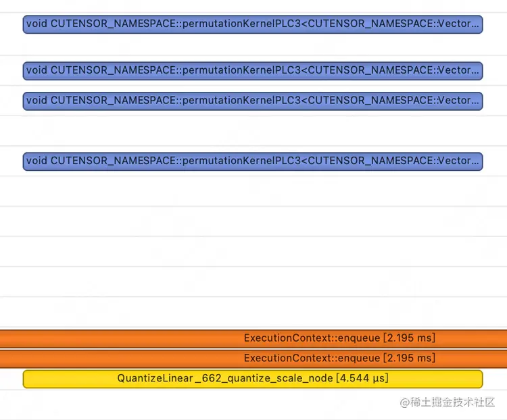507x420 pixels.
Task: Select the second blue permutationKernelPLC3 kernel bar
Action: pyautogui.click(x=253, y=71)
